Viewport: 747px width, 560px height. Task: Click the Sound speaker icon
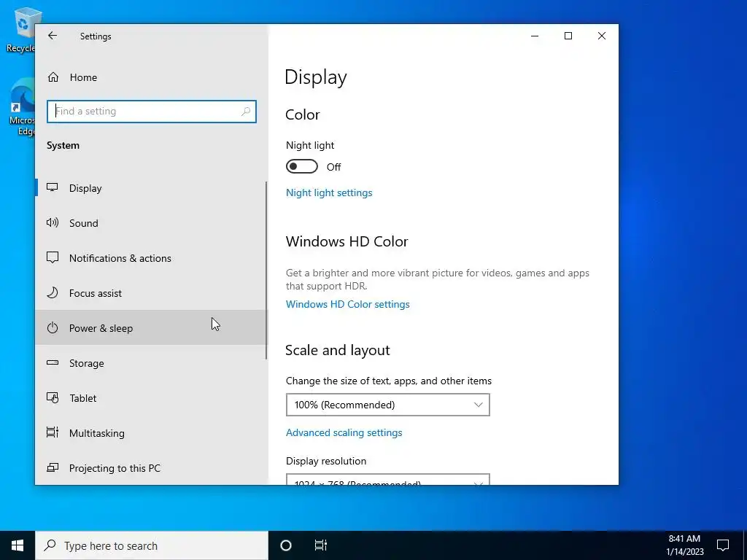53,222
